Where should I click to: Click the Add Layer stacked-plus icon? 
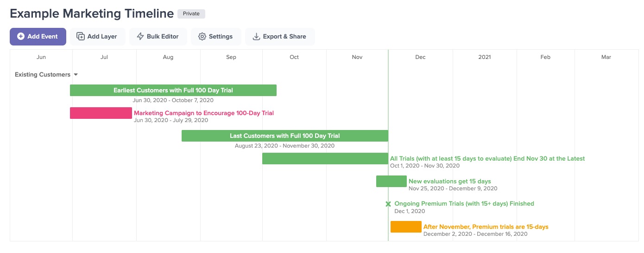[81, 37]
